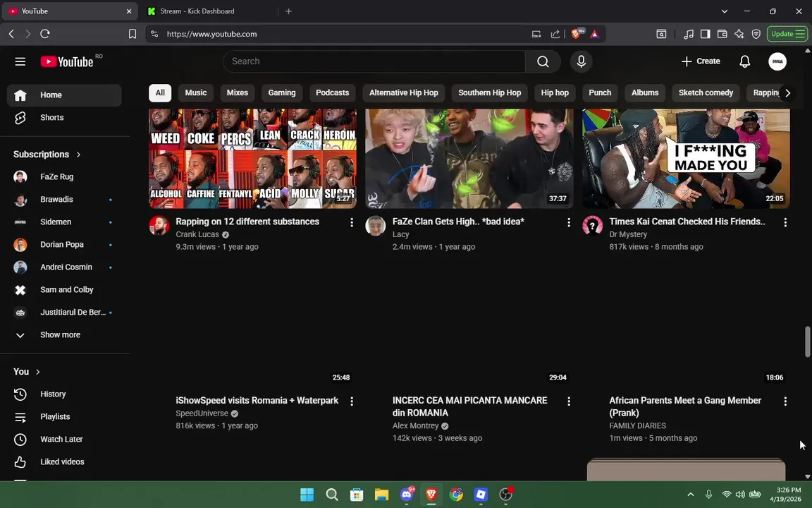Show more category chips with right arrow
The height and width of the screenshot is (508, 812).
click(x=787, y=93)
